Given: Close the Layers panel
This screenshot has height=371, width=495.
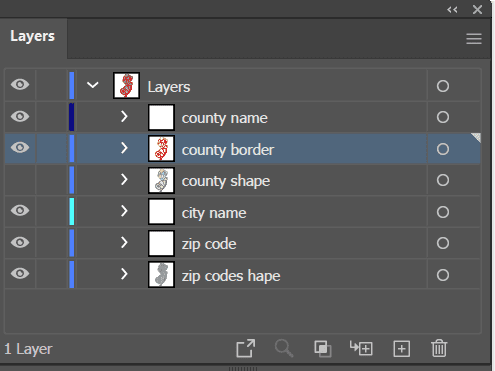Looking at the screenshot, I should click(x=477, y=10).
